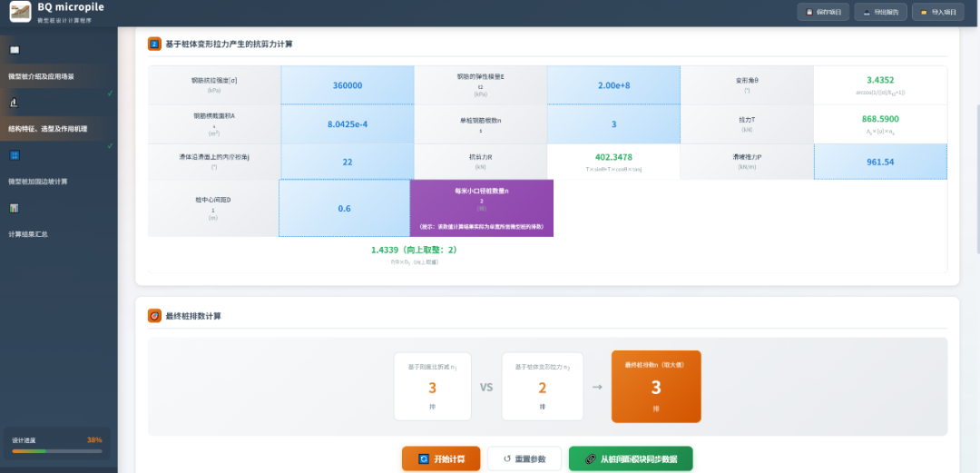Viewport: 980px width, 473px height.
Task: Click the 38% progress value
Action: tap(94, 439)
